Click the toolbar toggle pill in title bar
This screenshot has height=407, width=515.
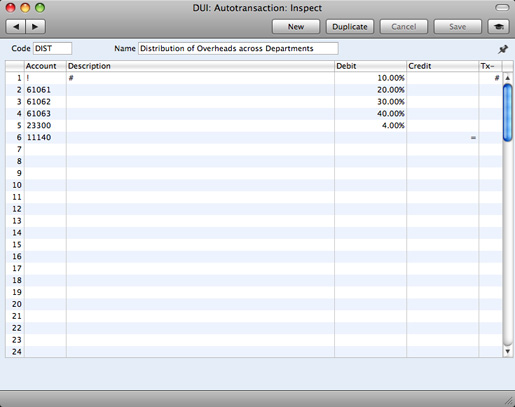(502, 7)
